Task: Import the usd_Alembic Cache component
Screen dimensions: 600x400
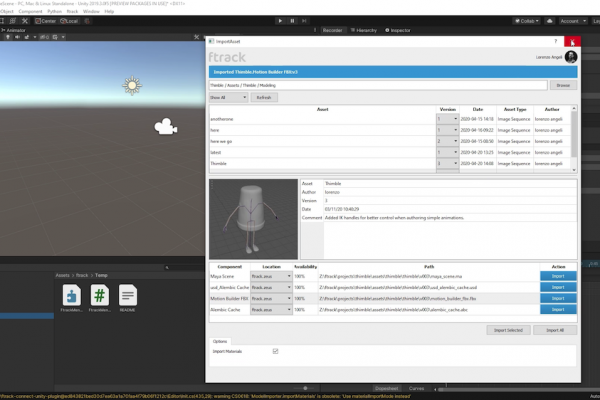Action: pos(558,287)
